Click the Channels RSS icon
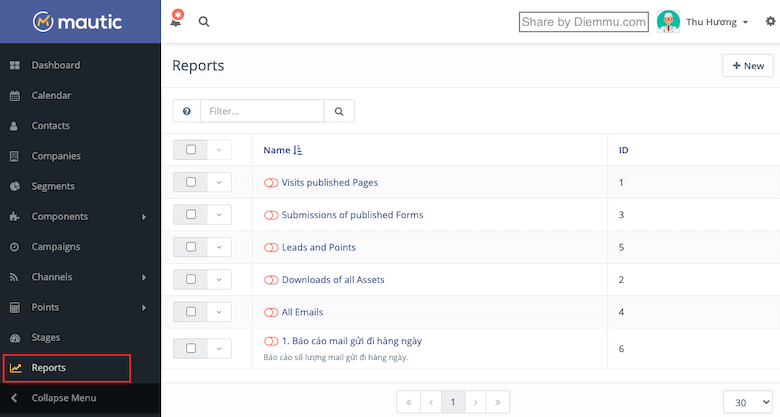Viewport: 780px width, 417px height. point(14,277)
